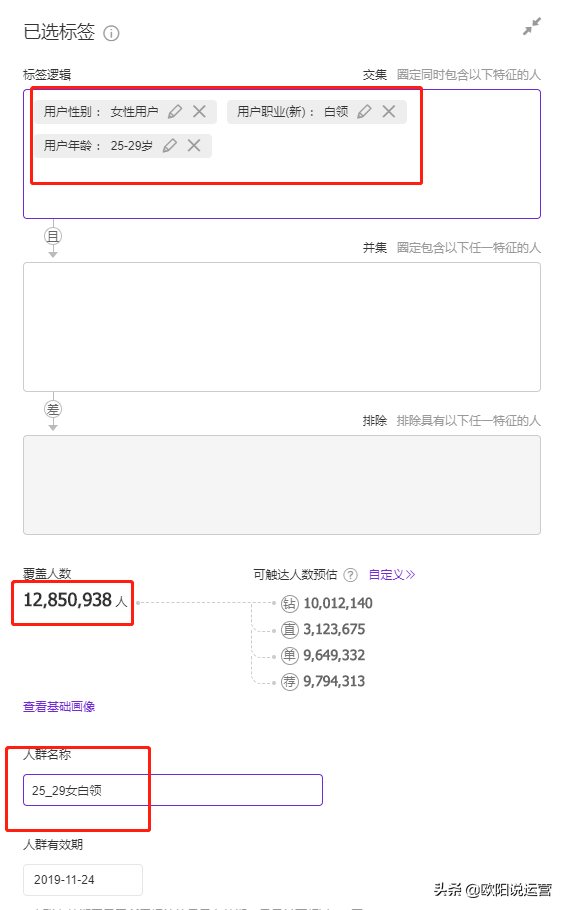Click the info icon beside 已选标签
565x910 pixels.
pos(111,33)
